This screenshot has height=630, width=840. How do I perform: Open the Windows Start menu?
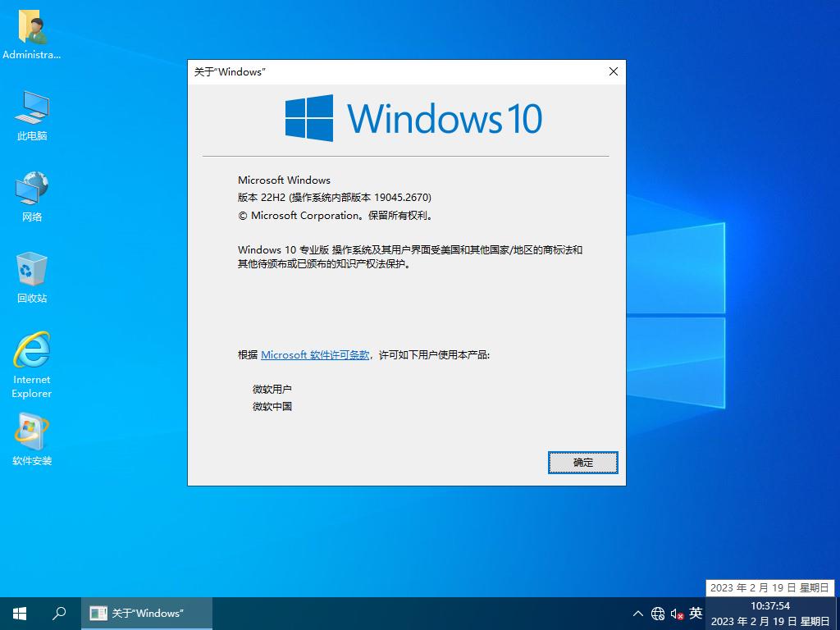point(20,613)
